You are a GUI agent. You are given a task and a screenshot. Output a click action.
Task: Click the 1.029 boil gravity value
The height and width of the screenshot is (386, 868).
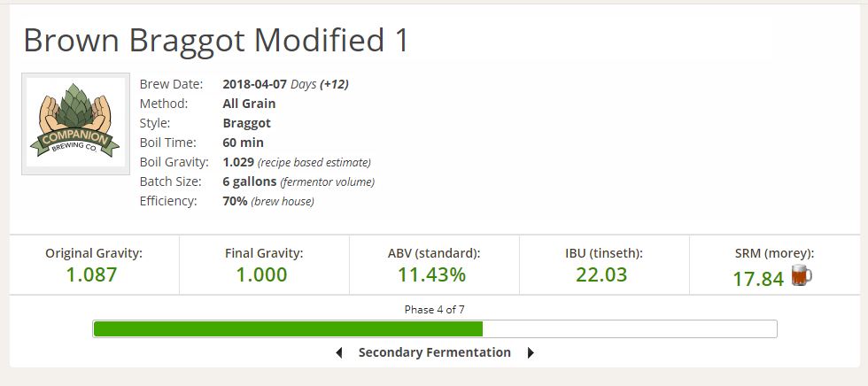click(238, 162)
